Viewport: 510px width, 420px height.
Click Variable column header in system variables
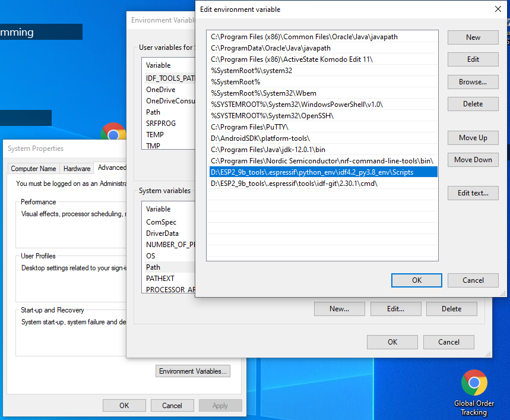coord(169,209)
